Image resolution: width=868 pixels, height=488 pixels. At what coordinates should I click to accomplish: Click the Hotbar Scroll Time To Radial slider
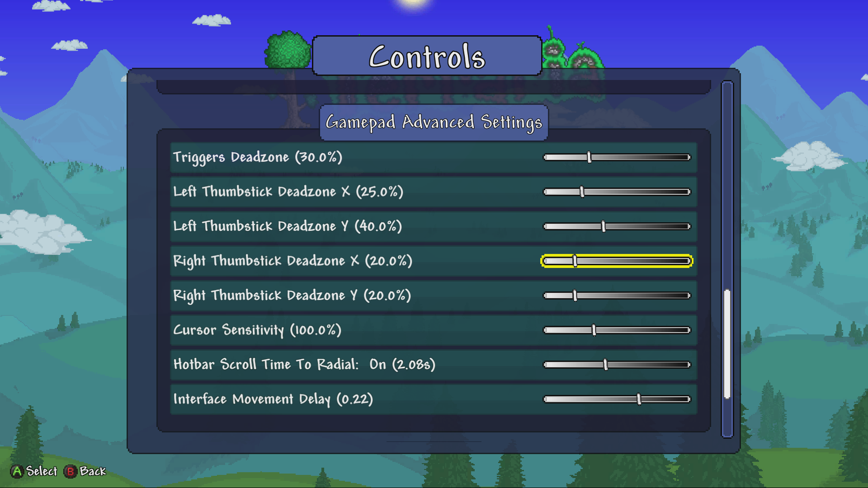point(607,365)
